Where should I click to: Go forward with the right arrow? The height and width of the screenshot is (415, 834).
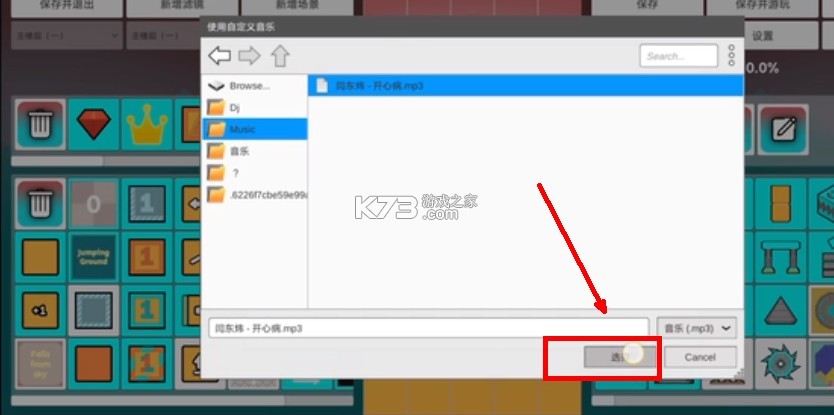click(249, 56)
